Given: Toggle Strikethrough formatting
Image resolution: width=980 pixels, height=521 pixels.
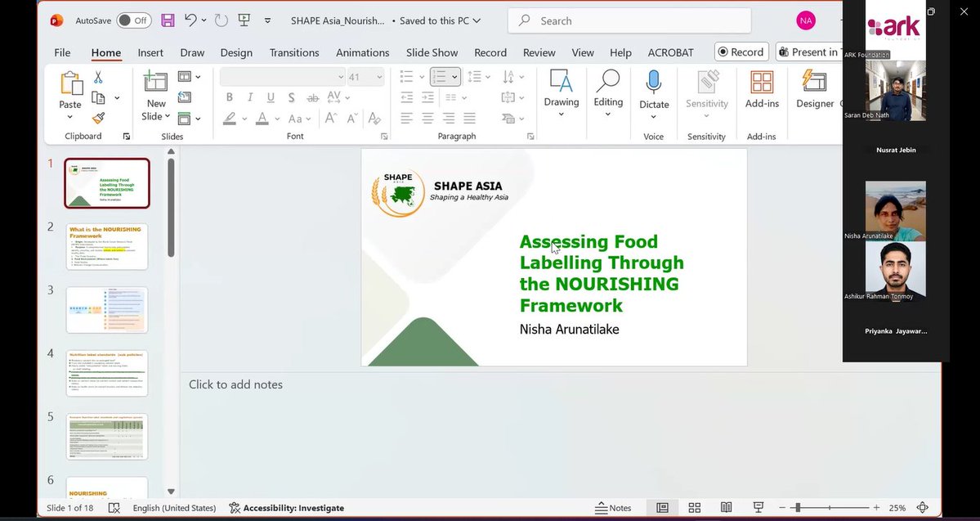Looking at the screenshot, I should [x=312, y=97].
